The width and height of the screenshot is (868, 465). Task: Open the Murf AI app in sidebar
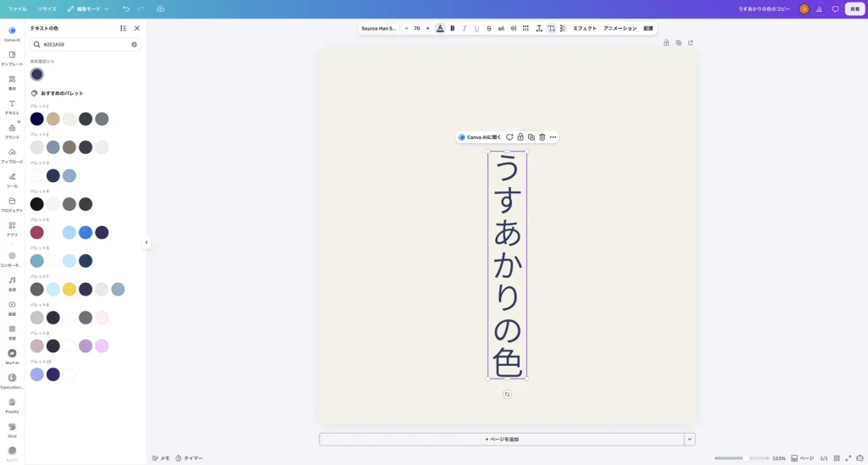coord(12,357)
